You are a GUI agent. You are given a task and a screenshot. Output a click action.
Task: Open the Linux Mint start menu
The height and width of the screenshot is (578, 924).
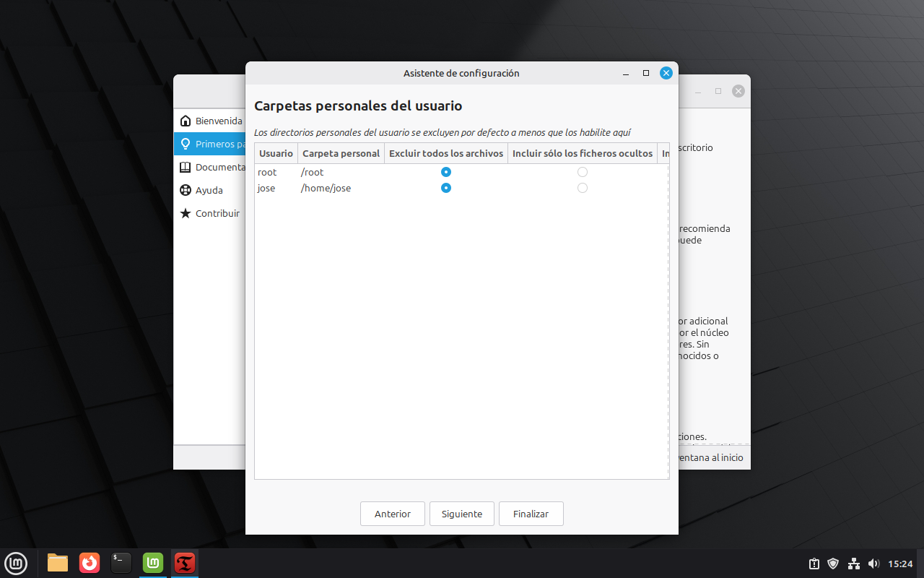pyautogui.click(x=16, y=562)
